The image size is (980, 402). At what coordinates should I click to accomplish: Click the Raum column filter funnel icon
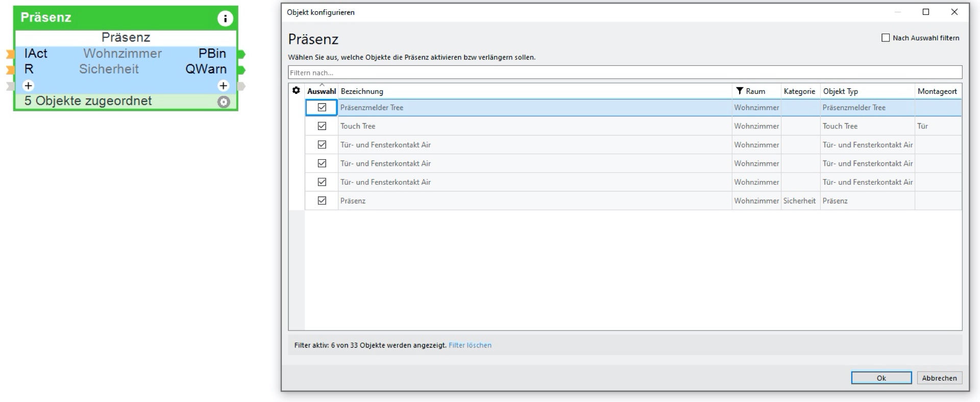(740, 91)
